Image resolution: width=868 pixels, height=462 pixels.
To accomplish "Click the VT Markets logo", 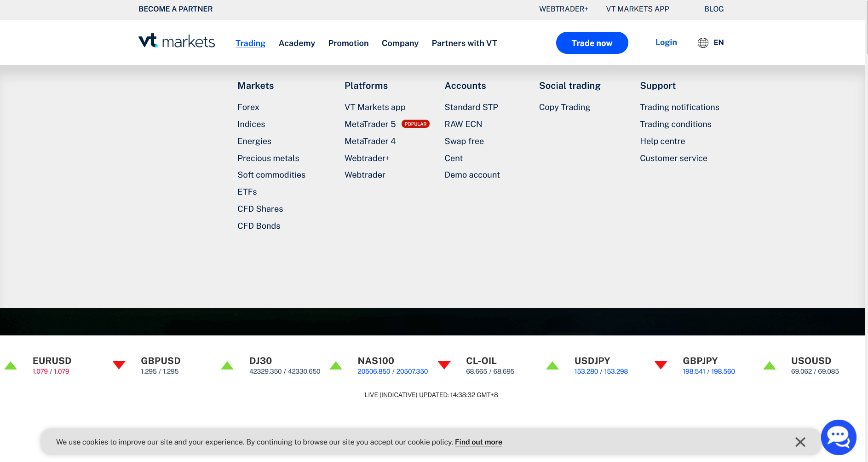I will (177, 41).
